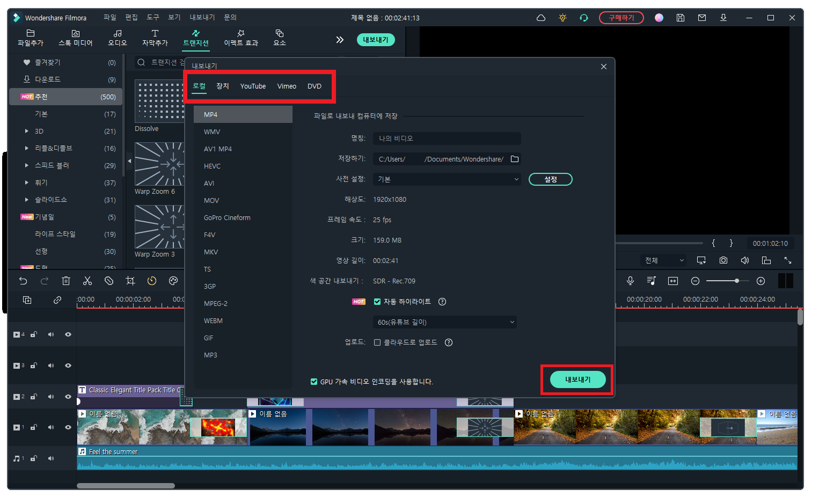The height and width of the screenshot is (504, 819).
Task: Open the 60s(유튜브 길이) dropdown
Action: pos(444,322)
